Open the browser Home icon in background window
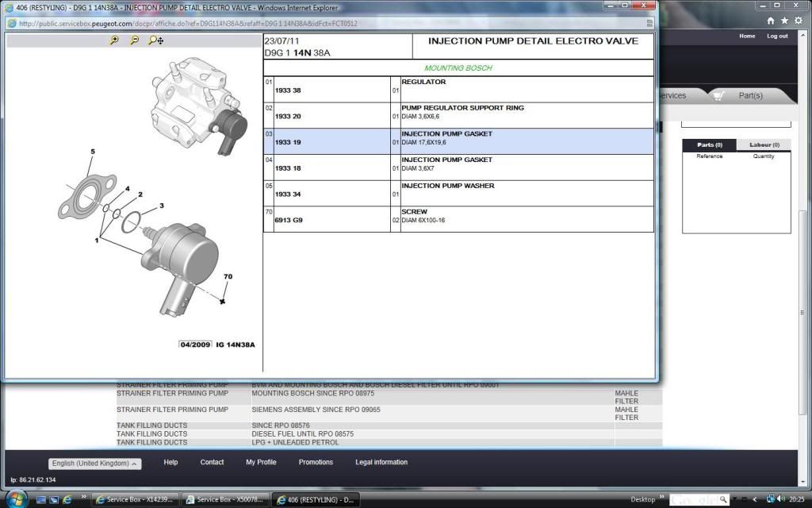The width and height of the screenshot is (812, 508). [x=771, y=20]
